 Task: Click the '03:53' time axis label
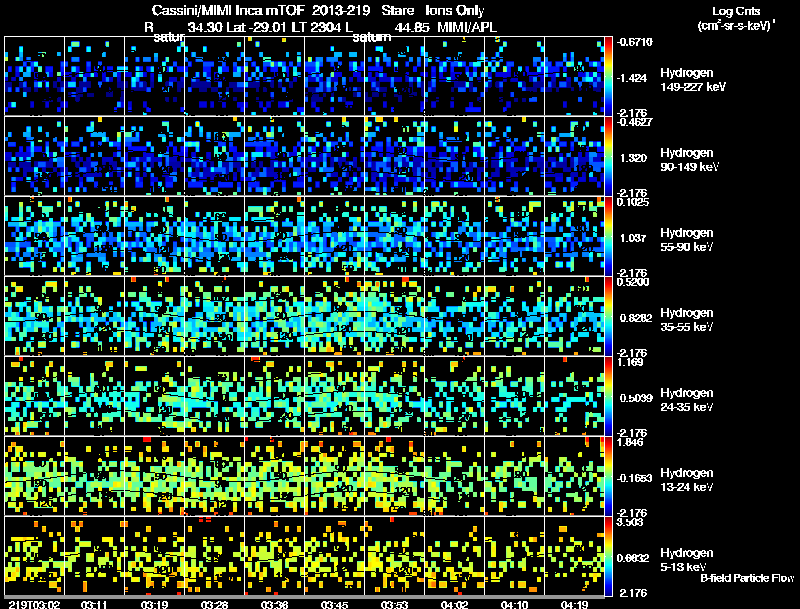(394, 604)
